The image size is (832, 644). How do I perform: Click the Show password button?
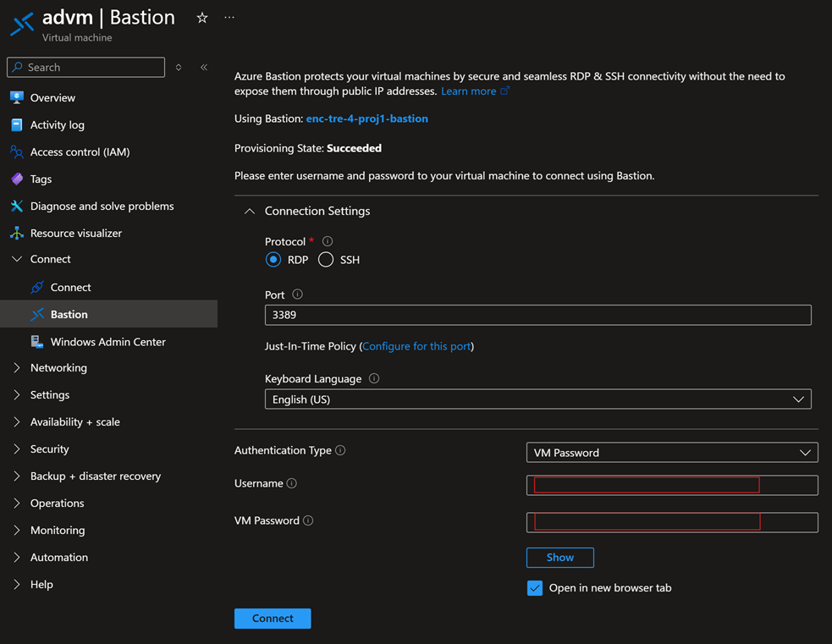[x=559, y=558]
